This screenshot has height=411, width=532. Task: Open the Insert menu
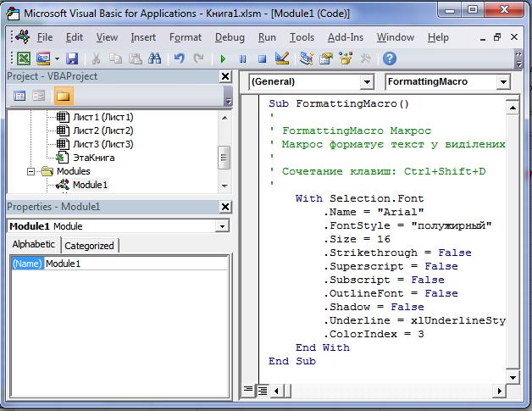pos(143,37)
